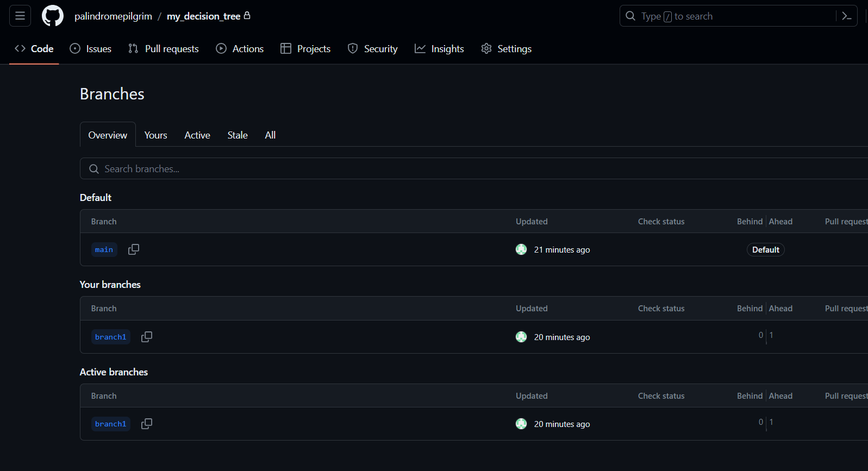Open the Security tab
This screenshot has height=471, width=868.
tap(373, 48)
